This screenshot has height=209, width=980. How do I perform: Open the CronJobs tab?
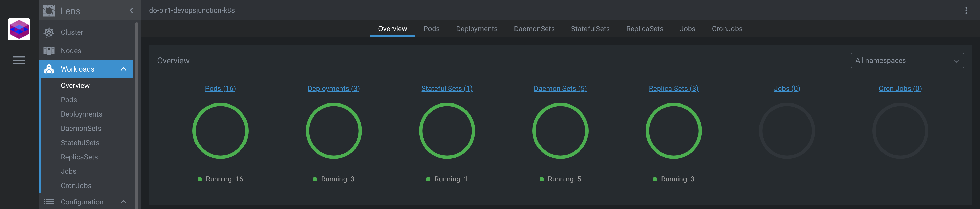[727, 29]
